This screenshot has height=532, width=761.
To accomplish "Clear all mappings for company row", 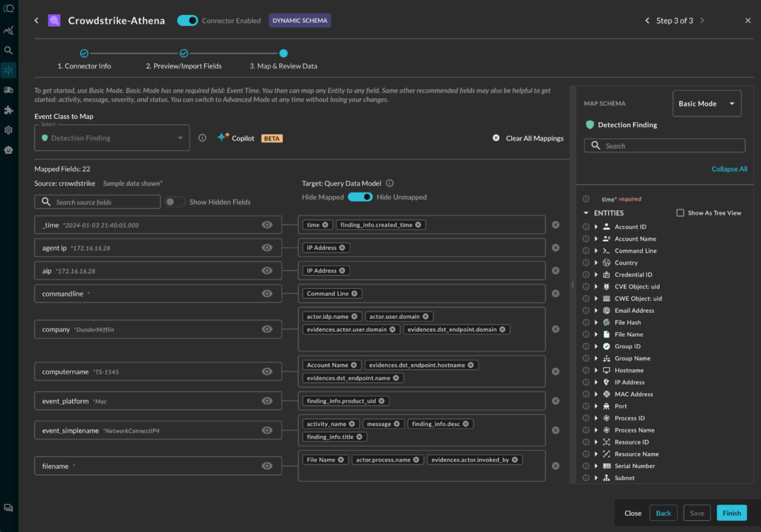I will pos(555,329).
